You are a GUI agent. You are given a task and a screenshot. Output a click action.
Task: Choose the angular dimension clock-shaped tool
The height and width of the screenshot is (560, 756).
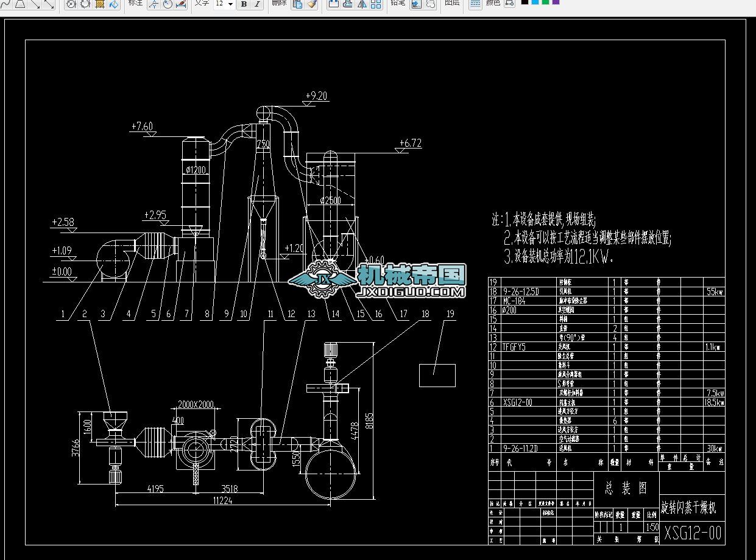[167, 4]
